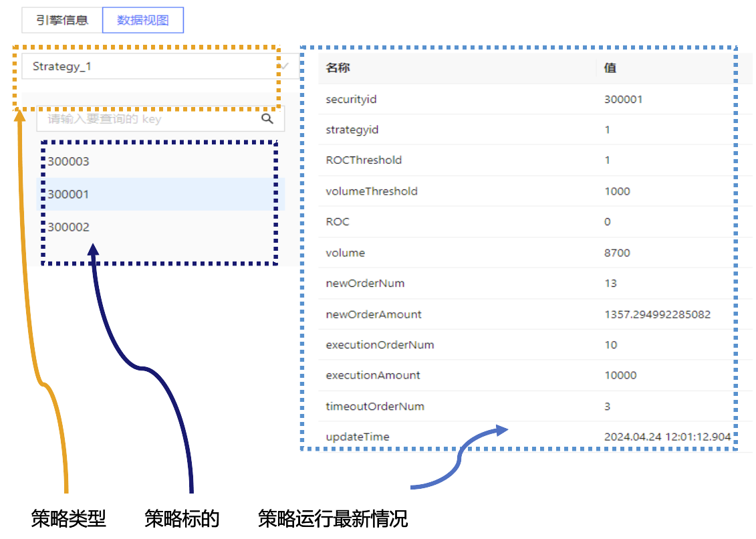Click the key search input field
The image size is (756, 539).
(147, 119)
